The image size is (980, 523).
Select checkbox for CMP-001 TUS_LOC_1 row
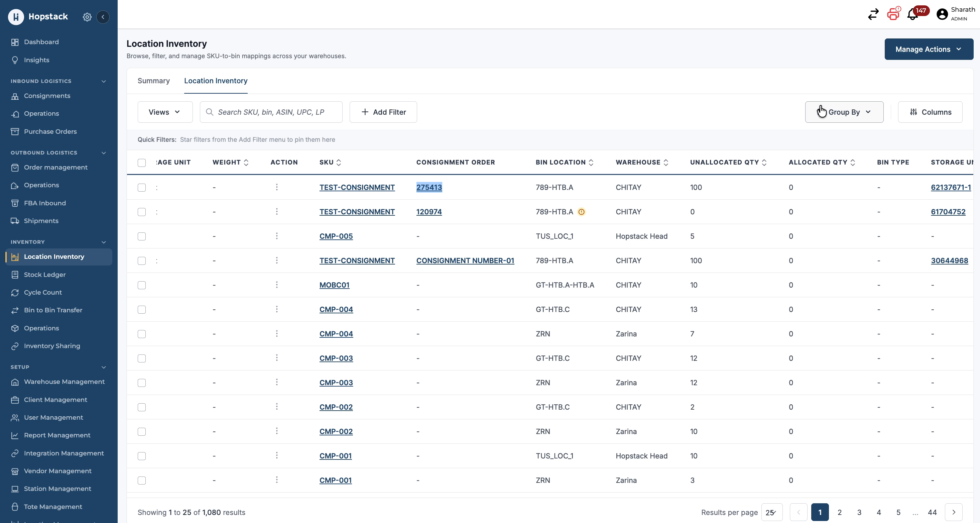[141, 456]
